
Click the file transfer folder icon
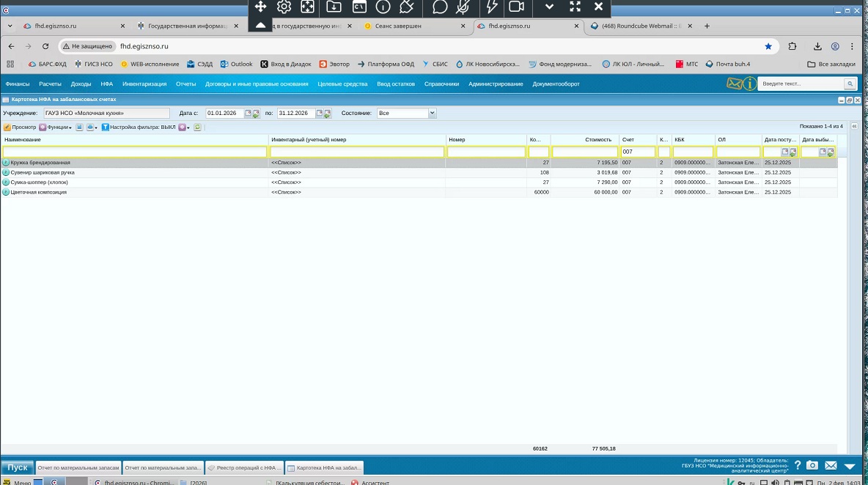pos(334,7)
